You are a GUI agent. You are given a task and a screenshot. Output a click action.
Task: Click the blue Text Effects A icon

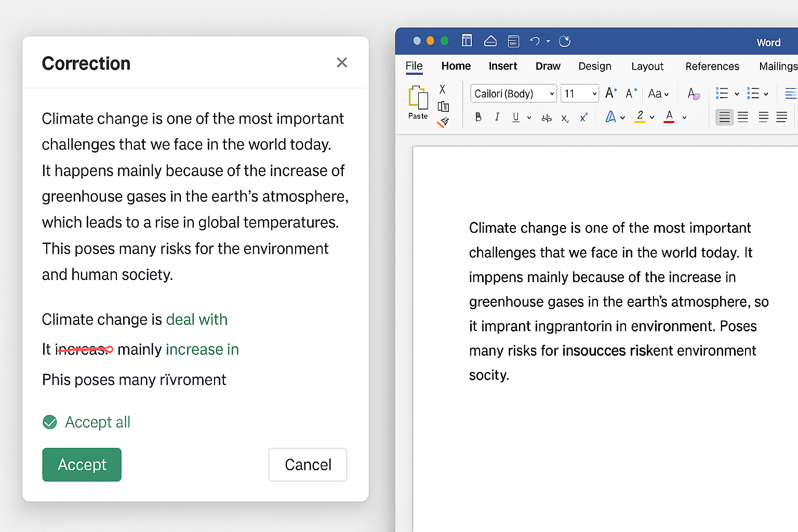click(611, 117)
